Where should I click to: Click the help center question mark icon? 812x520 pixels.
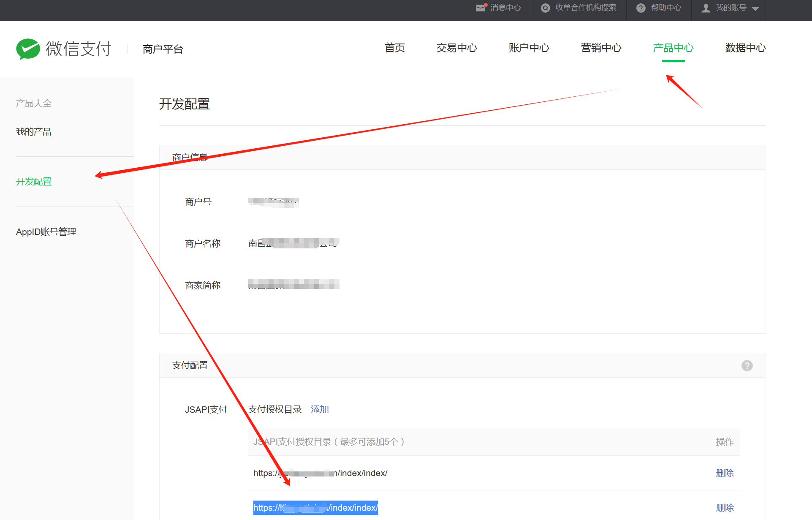[x=641, y=8]
